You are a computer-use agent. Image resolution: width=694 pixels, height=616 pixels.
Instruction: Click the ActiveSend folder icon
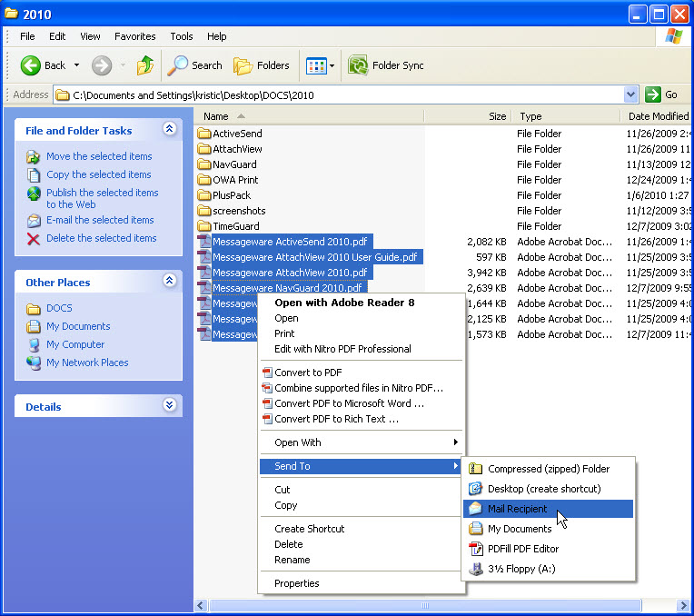[x=204, y=134]
